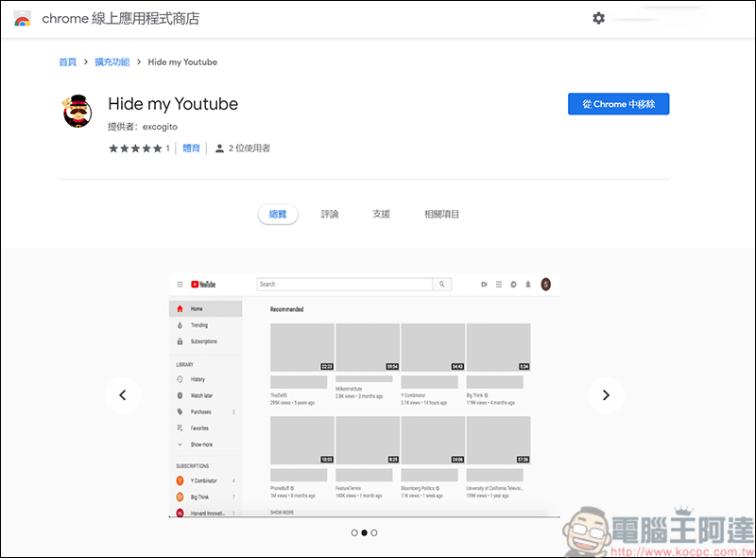Click the S profile avatar in screenshot
Image resolution: width=756 pixels, height=558 pixels.
point(546,285)
